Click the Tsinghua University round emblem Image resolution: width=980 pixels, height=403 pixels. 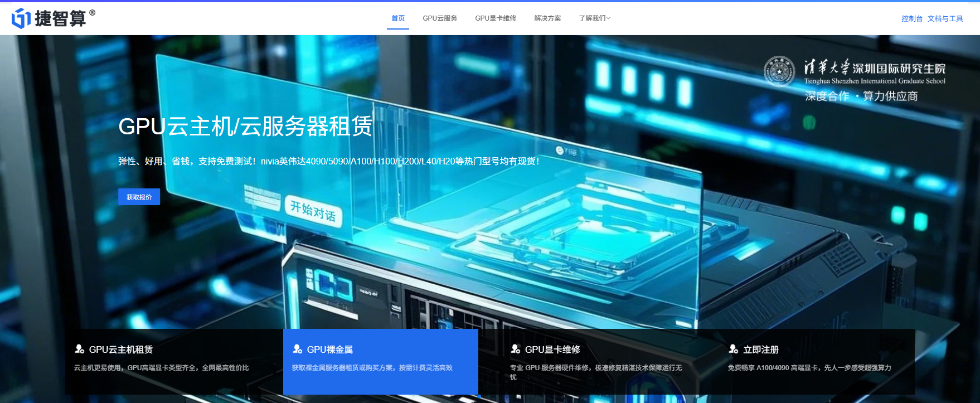pos(779,71)
